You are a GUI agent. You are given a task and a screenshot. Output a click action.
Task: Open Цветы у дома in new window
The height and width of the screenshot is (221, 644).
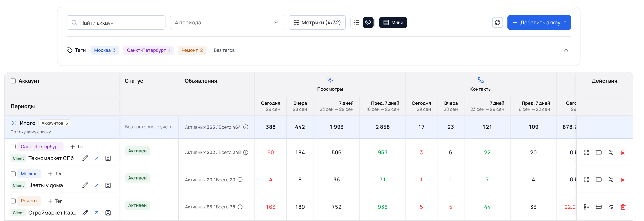click(96, 185)
